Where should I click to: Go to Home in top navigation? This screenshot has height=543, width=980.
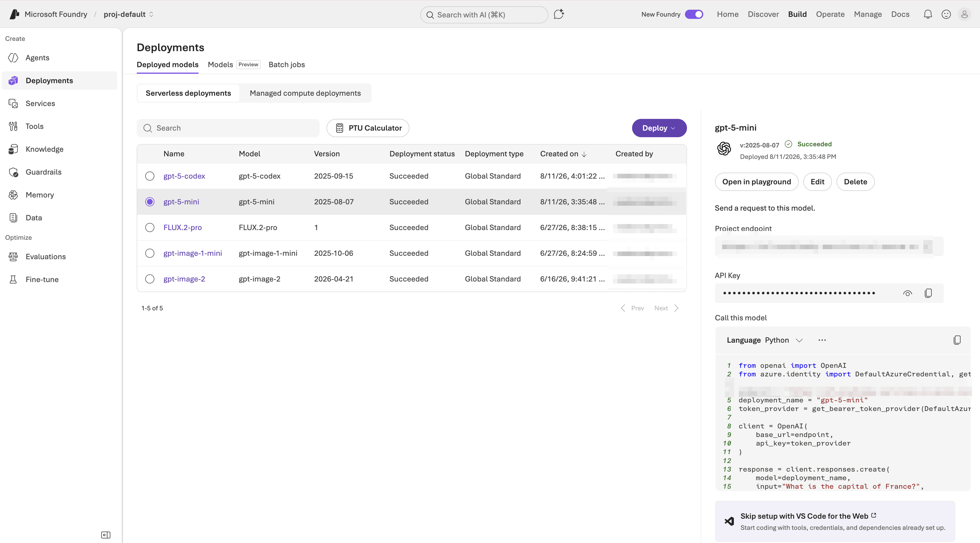pyautogui.click(x=727, y=15)
